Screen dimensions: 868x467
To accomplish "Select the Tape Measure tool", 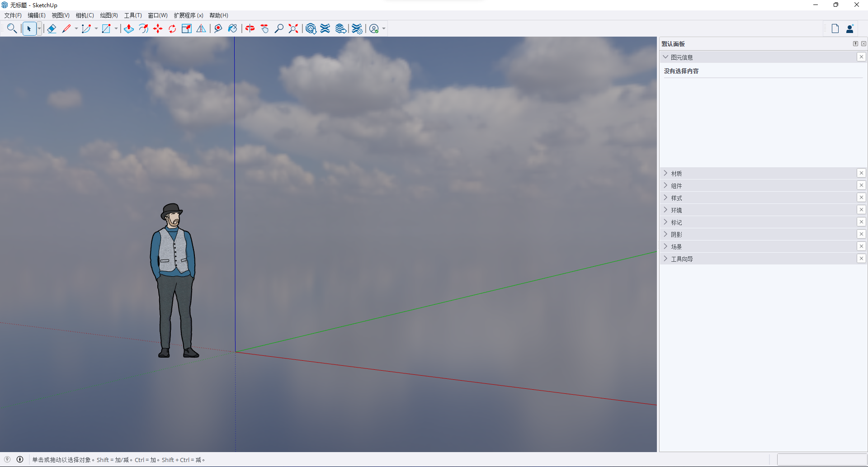I will (218, 29).
